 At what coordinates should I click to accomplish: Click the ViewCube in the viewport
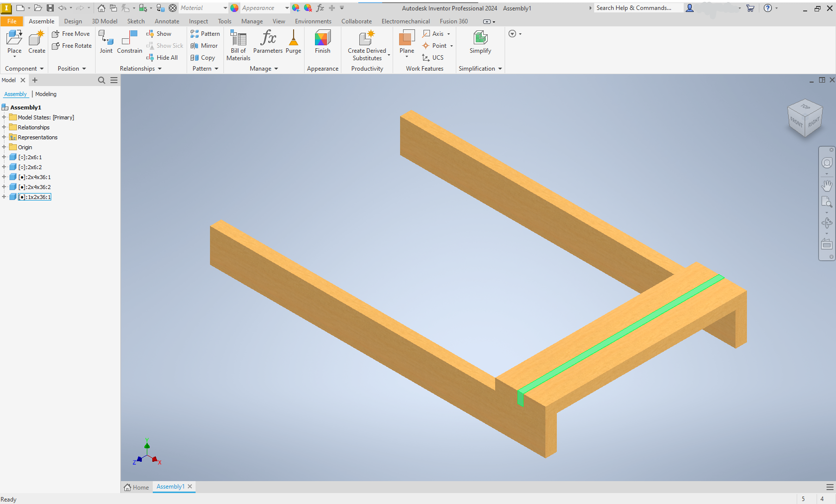pos(805,118)
